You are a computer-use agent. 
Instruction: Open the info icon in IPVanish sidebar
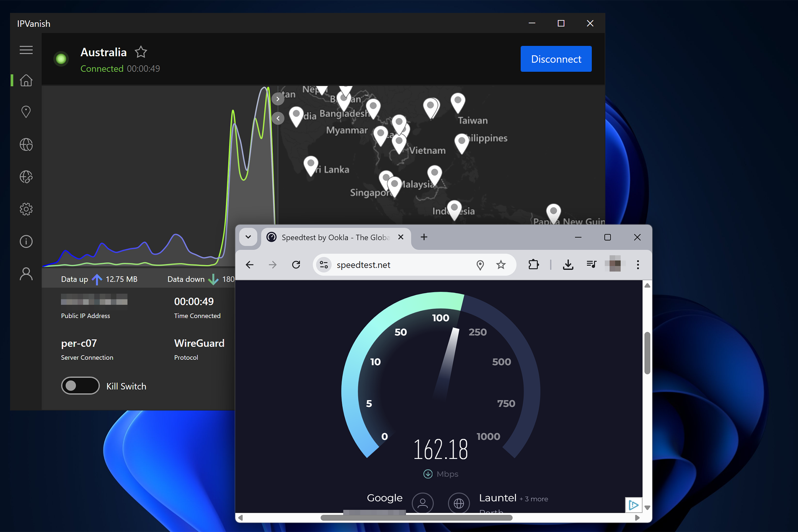coord(26,242)
